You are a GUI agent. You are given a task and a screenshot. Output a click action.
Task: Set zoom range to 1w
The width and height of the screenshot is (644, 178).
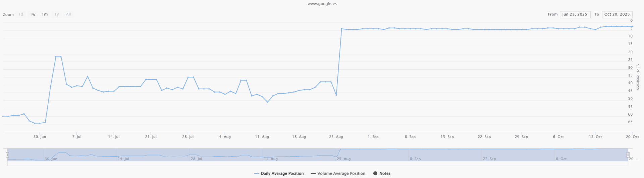coord(33,14)
